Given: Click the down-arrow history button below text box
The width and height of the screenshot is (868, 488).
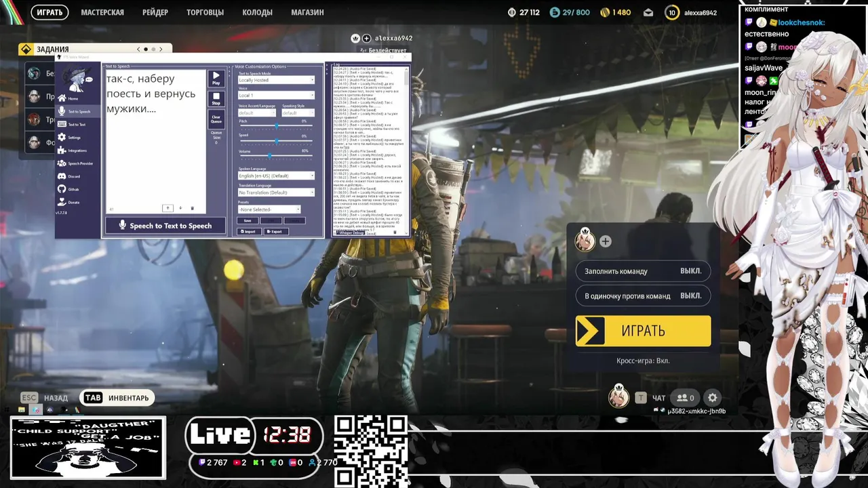Looking at the screenshot, I should 180,208.
